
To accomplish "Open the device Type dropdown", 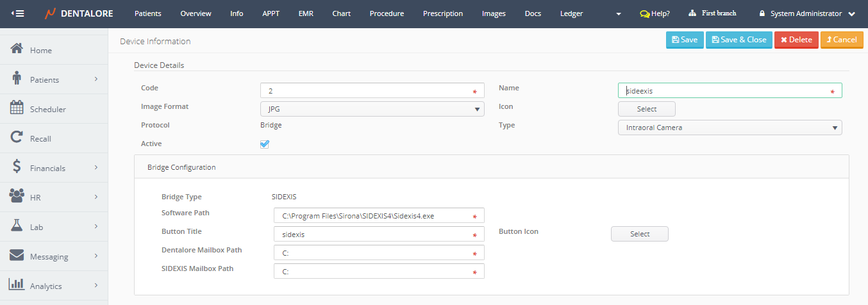I will (730, 128).
